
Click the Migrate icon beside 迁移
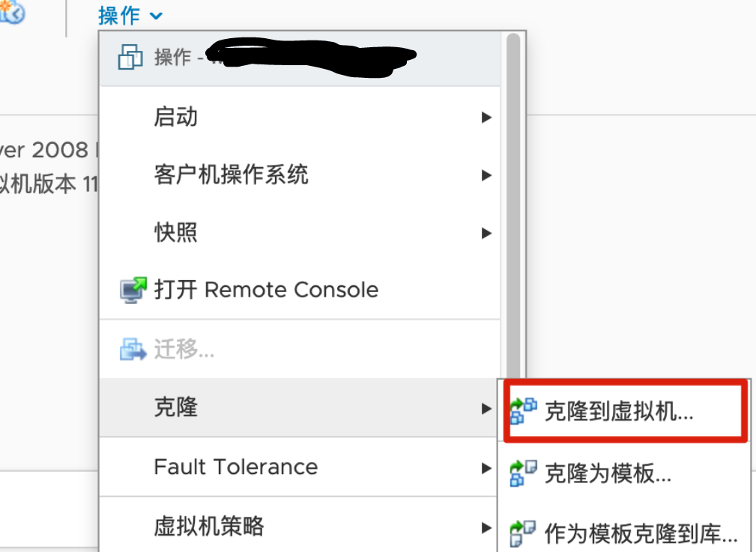(133, 349)
